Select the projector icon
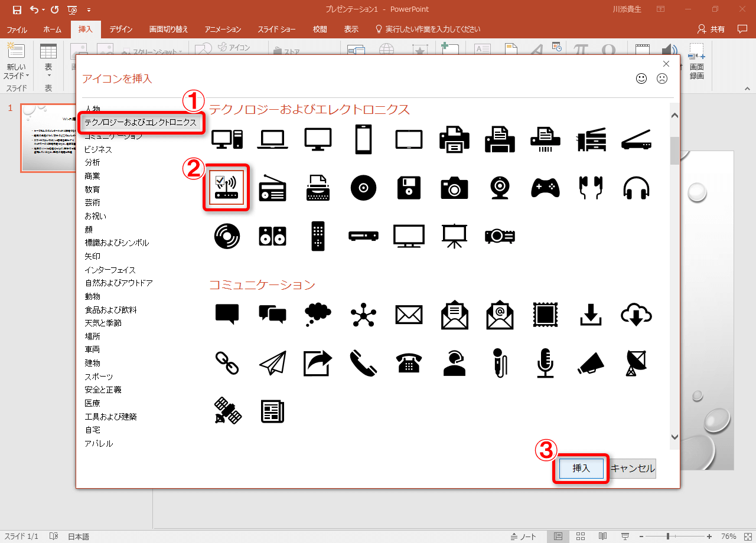Image resolution: width=756 pixels, height=543 pixels. tap(499, 235)
